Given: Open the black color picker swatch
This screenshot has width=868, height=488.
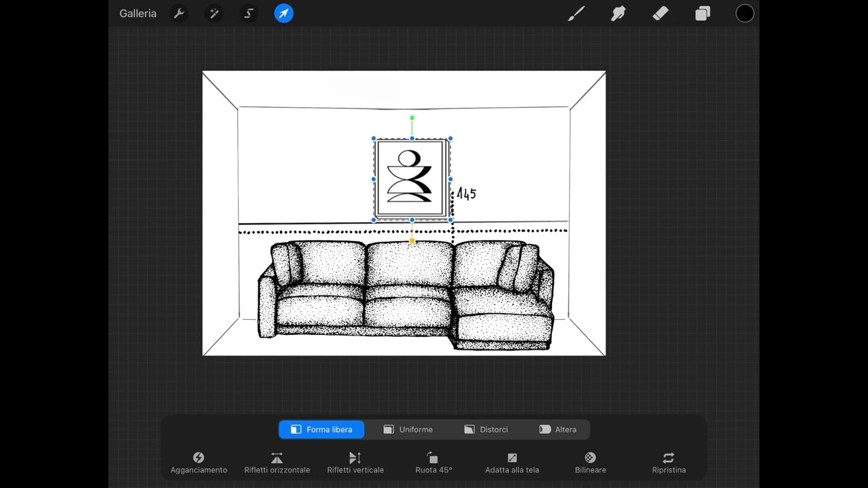Looking at the screenshot, I should point(745,14).
